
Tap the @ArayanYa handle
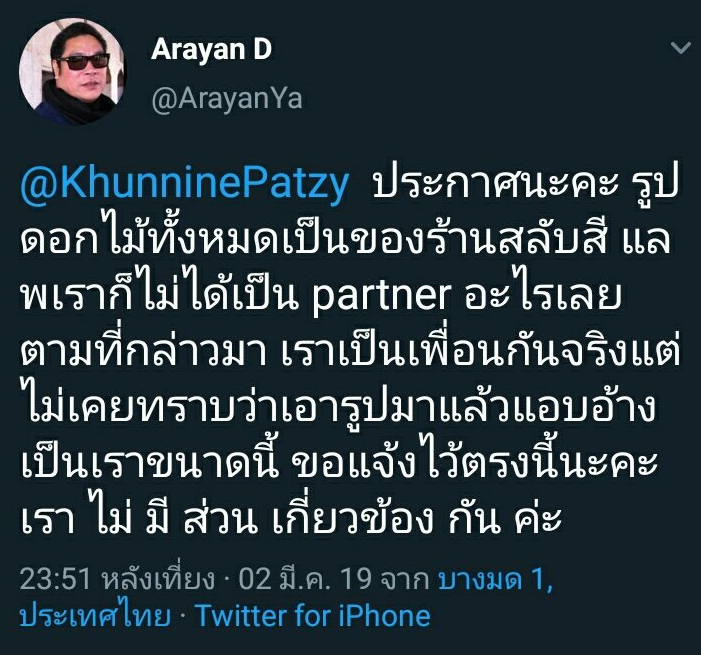(227, 99)
